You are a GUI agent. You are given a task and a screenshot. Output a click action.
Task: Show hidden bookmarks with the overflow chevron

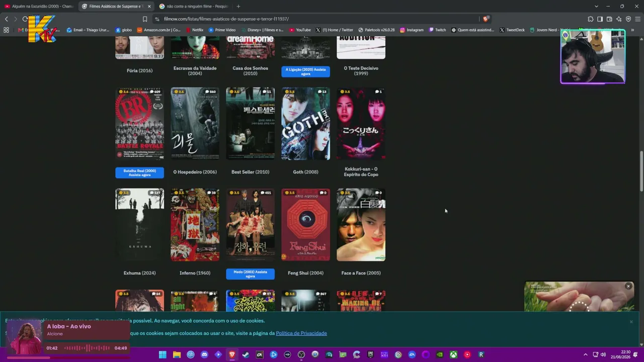tap(632, 30)
